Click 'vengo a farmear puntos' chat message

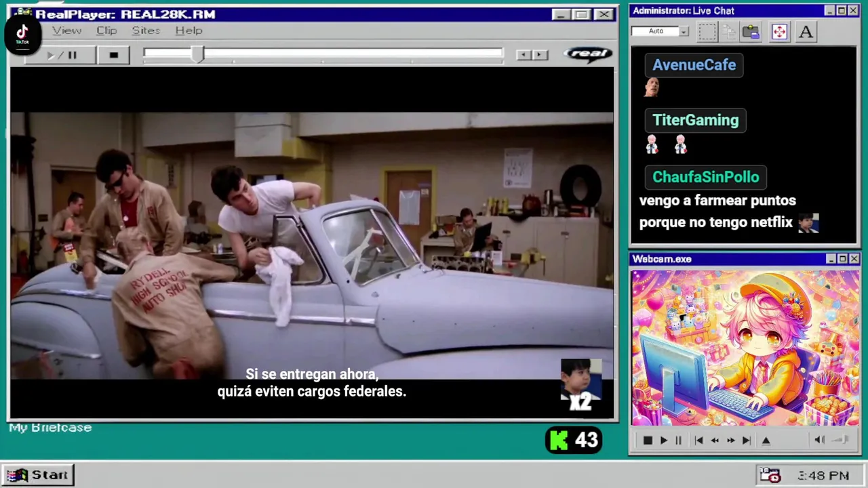coord(717,201)
